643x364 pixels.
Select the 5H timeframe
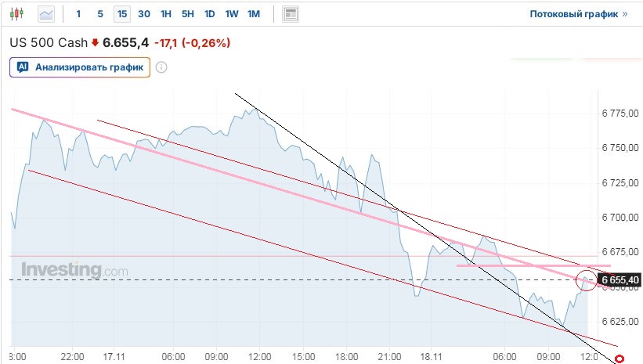(x=188, y=14)
